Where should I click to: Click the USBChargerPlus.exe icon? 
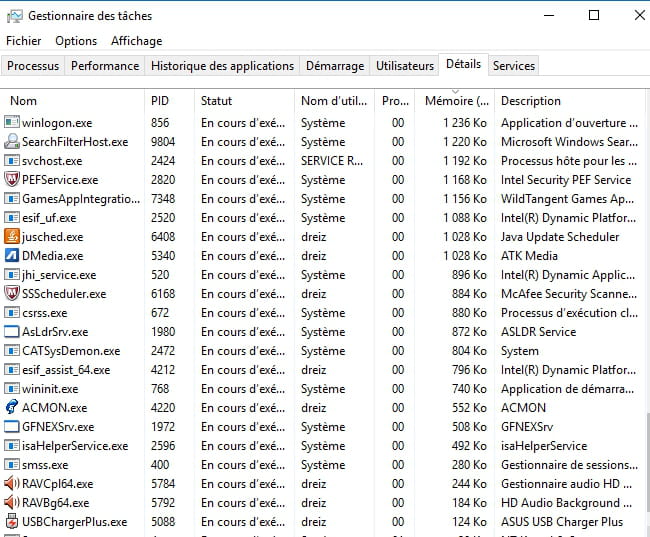12,522
